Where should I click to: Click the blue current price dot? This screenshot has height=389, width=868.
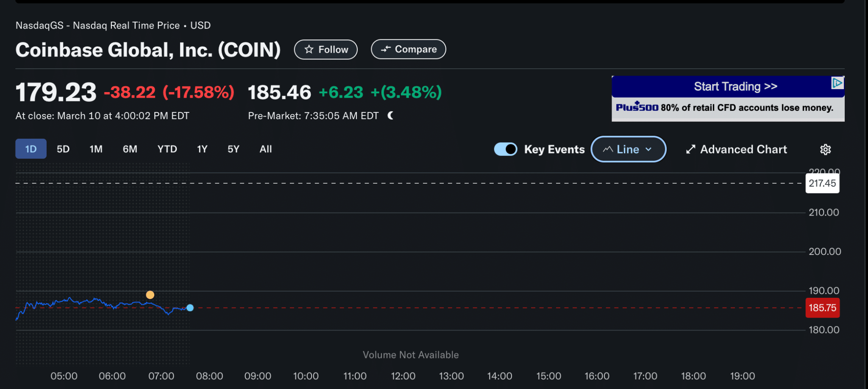(190, 308)
